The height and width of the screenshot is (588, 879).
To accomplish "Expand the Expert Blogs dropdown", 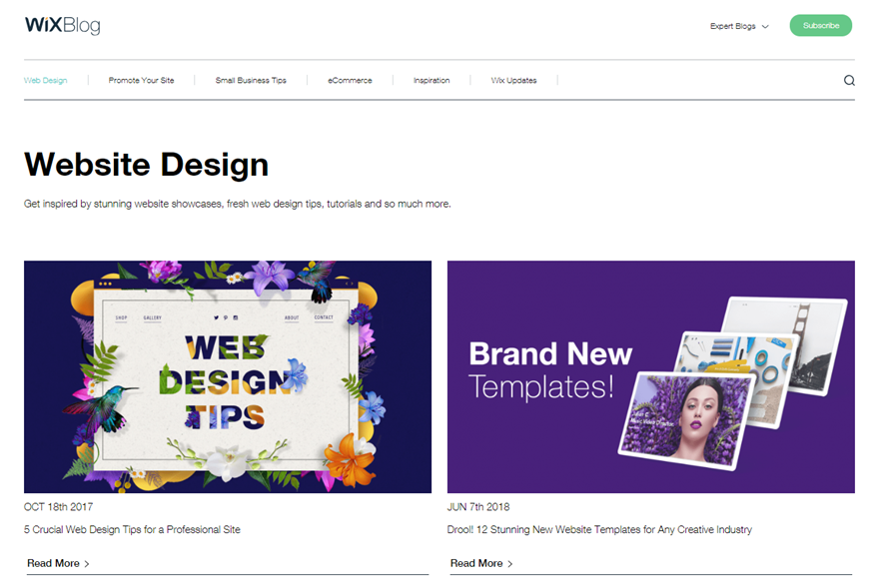I will click(739, 26).
